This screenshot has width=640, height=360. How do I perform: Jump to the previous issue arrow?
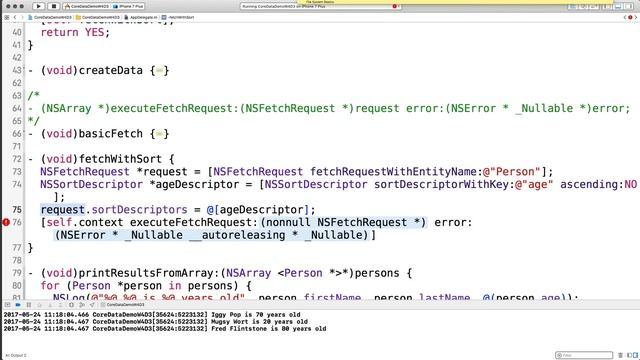[x=624, y=18]
